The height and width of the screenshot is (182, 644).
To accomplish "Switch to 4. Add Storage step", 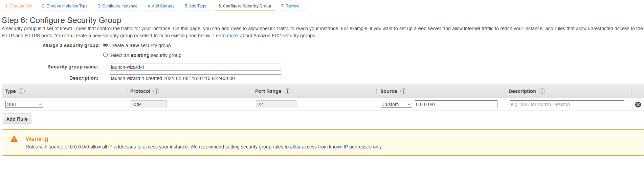I will coord(161,6).
